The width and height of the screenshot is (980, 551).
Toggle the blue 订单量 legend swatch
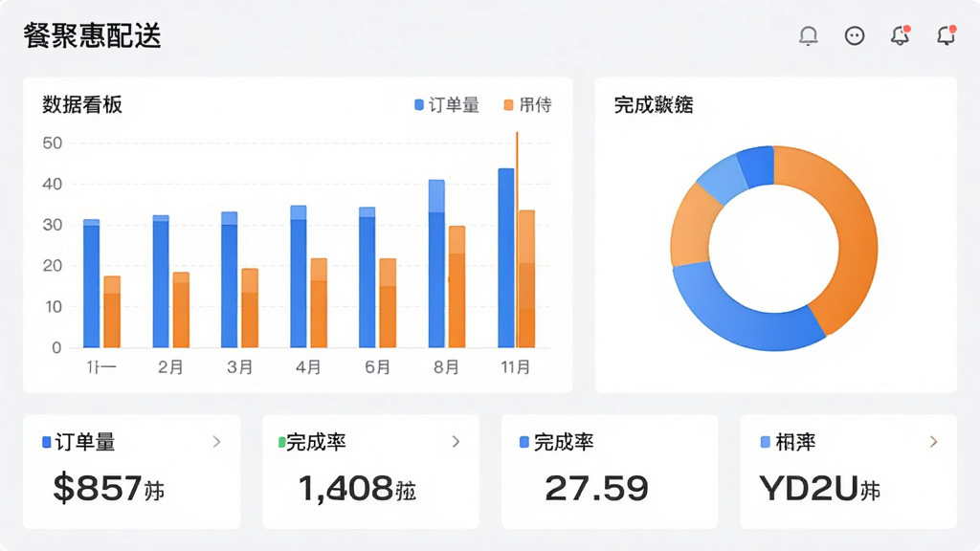pyautogui.click(x=419, y=105)
